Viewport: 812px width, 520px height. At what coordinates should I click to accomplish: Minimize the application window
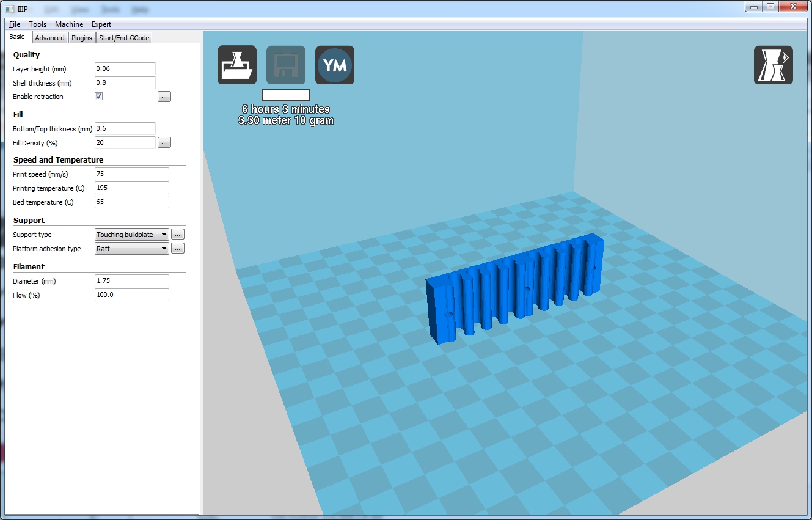point(754,6)
